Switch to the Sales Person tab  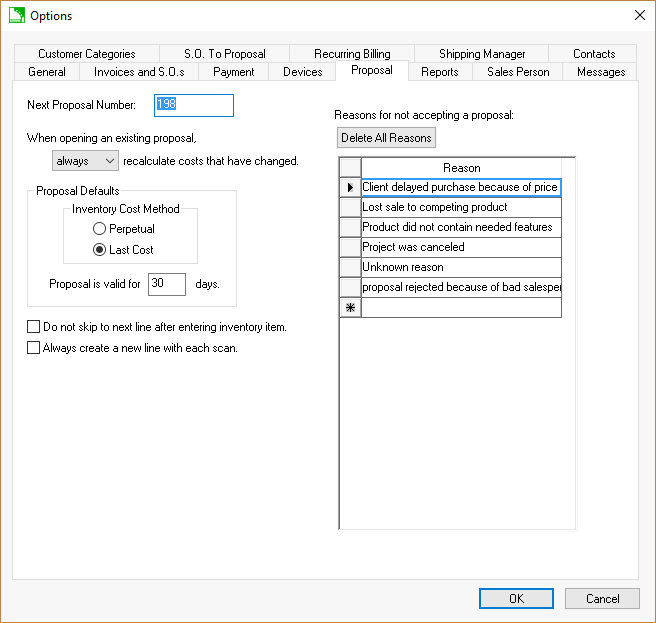point(518,72)
